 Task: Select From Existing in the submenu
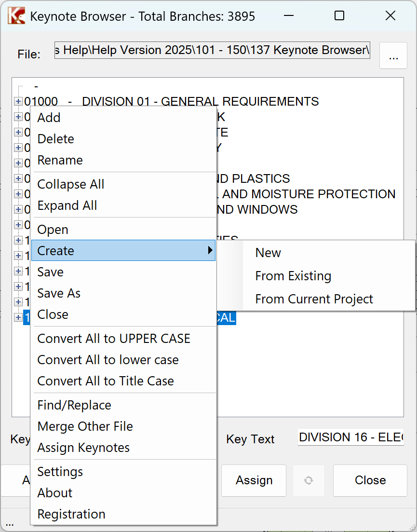click(x=293, y=276)
